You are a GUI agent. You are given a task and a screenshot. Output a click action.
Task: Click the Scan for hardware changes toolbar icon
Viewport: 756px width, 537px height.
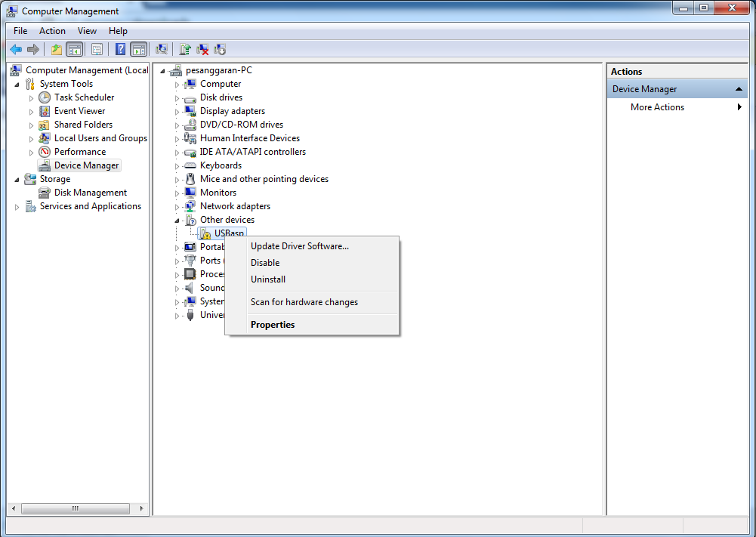click(x=162, y=48)
